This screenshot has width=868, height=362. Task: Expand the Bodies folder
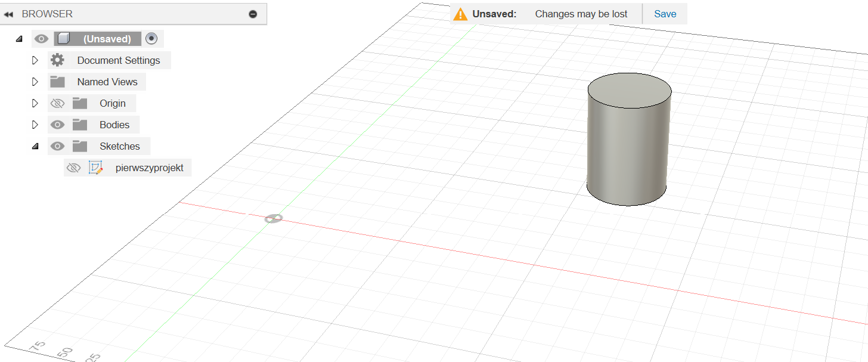pos(35,125)
